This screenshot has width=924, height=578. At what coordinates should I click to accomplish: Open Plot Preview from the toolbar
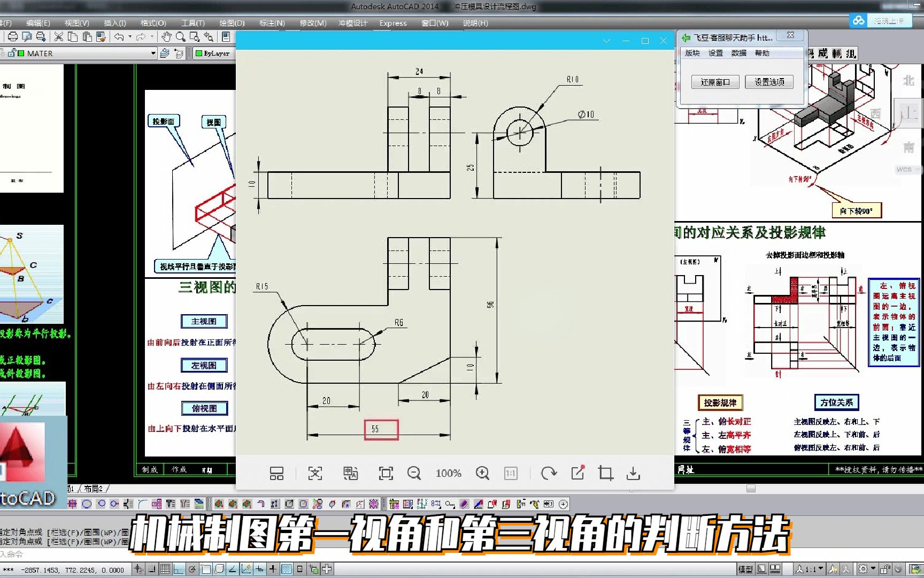[x=26, y=37]
